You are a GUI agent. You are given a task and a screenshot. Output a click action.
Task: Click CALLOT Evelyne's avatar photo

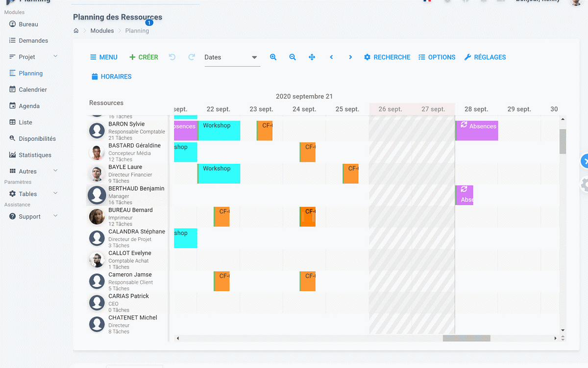[x=97, y=260]
